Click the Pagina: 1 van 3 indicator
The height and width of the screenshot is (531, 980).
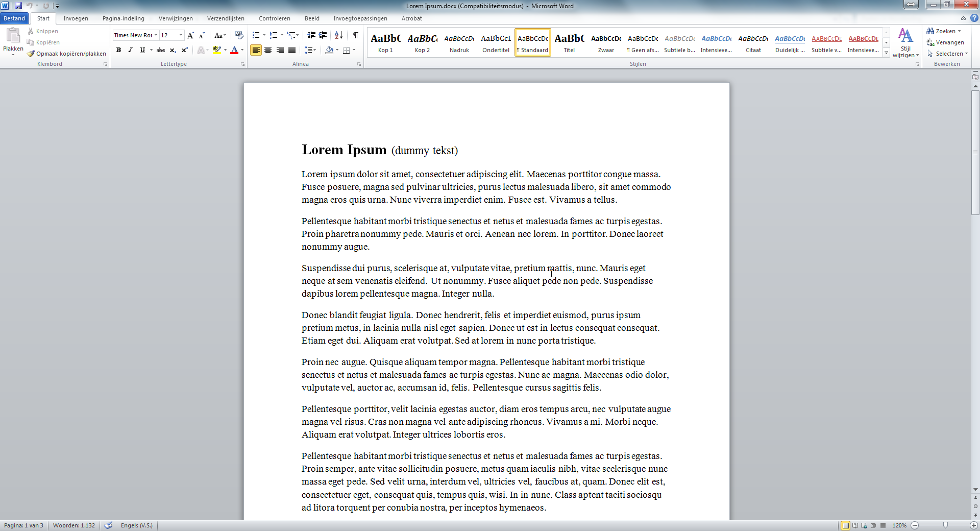(x=23, y=525)
